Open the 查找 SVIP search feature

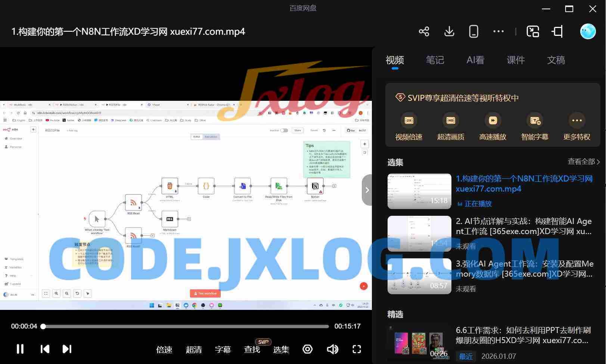click(x=252, y=349)
